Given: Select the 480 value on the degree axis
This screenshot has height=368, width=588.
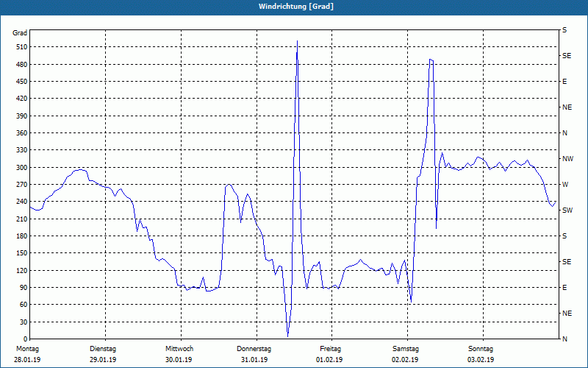Looking at the screenshot, I should coord(22,65).
